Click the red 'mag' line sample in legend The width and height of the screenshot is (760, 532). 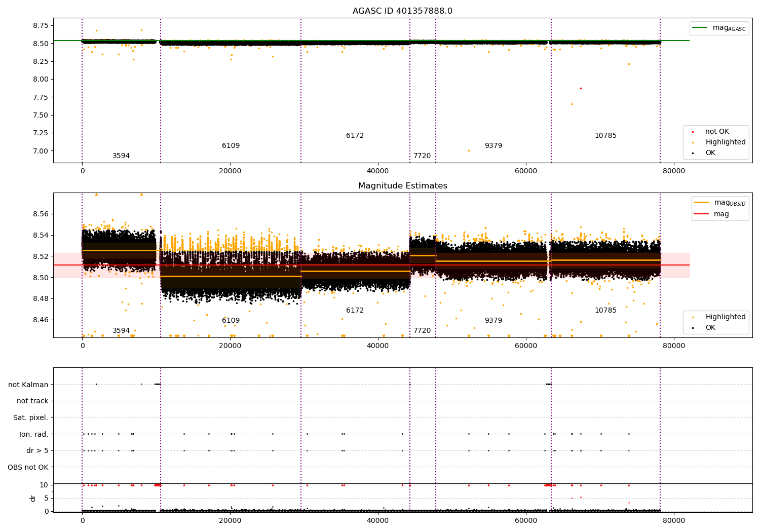pos(702,214)
